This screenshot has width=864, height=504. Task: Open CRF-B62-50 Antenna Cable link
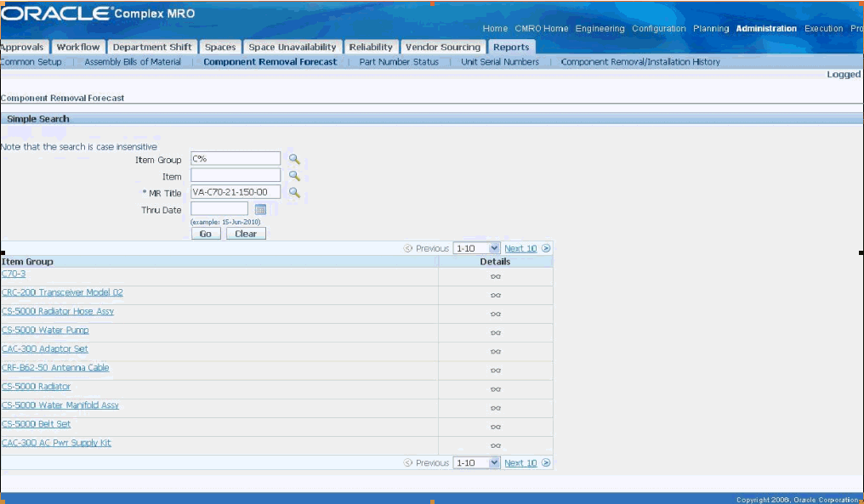[x=55, y=367]
